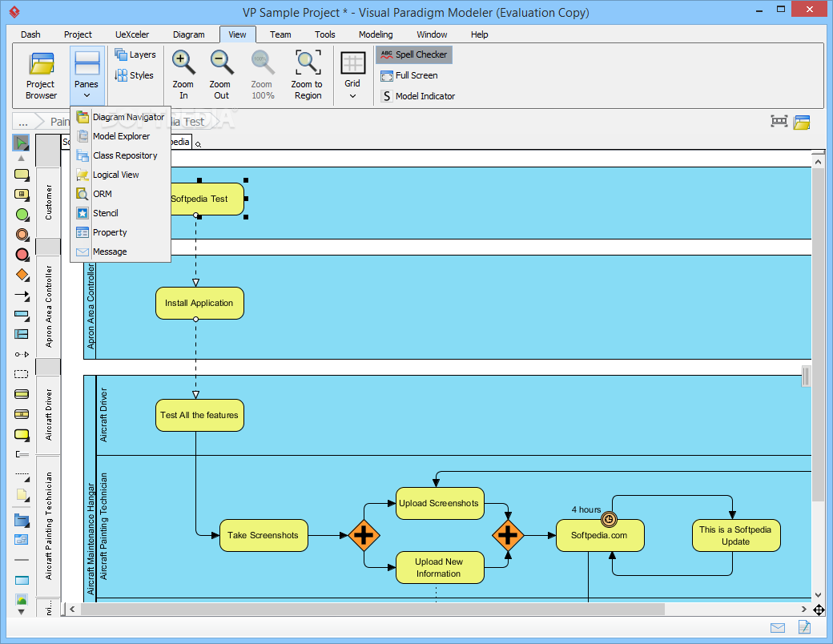
Task: Open the Styles option
Action: tap(134, 75)
